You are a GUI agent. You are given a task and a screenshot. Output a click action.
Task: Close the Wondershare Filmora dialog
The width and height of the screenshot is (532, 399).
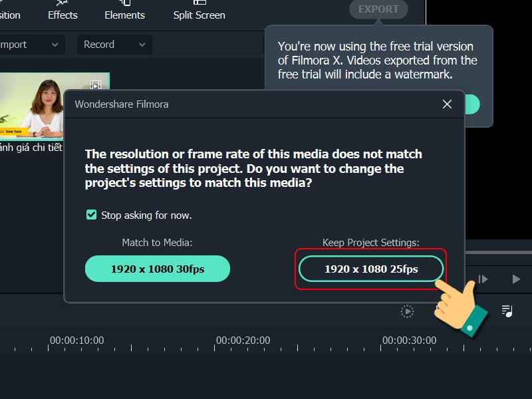tap(446, 104)
